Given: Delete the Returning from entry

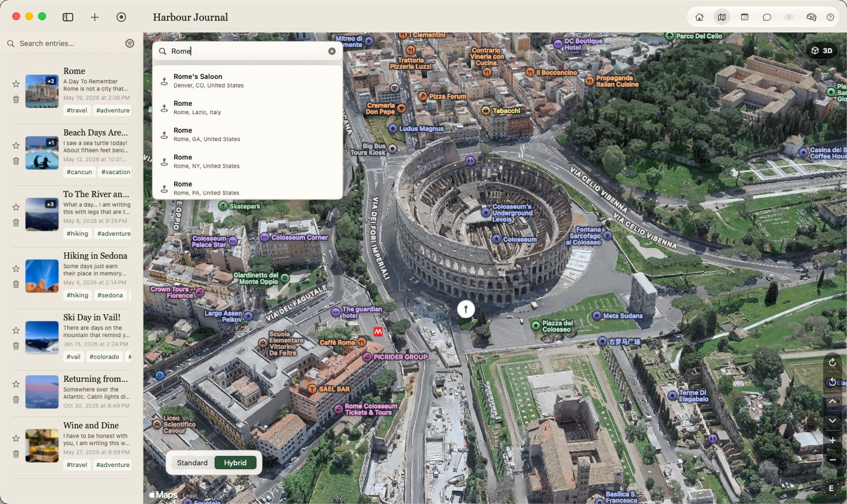Looking at the screenshot, I should (16, 399).
